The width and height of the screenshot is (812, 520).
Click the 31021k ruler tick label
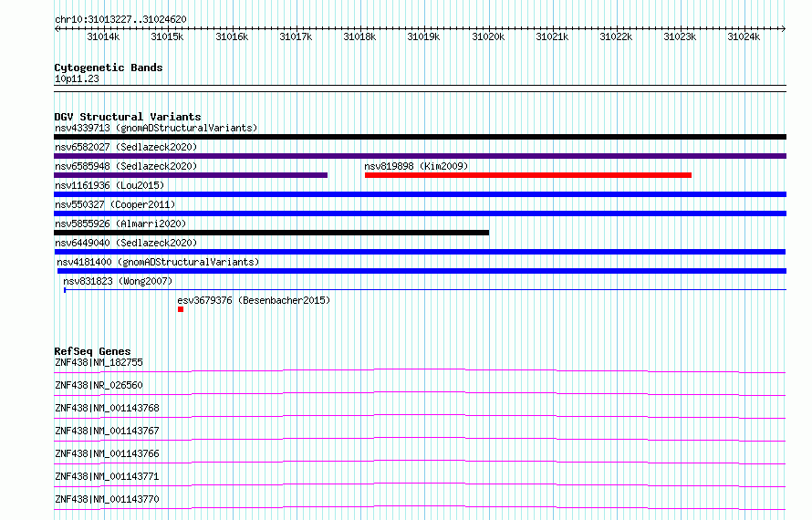coord(551,36)
